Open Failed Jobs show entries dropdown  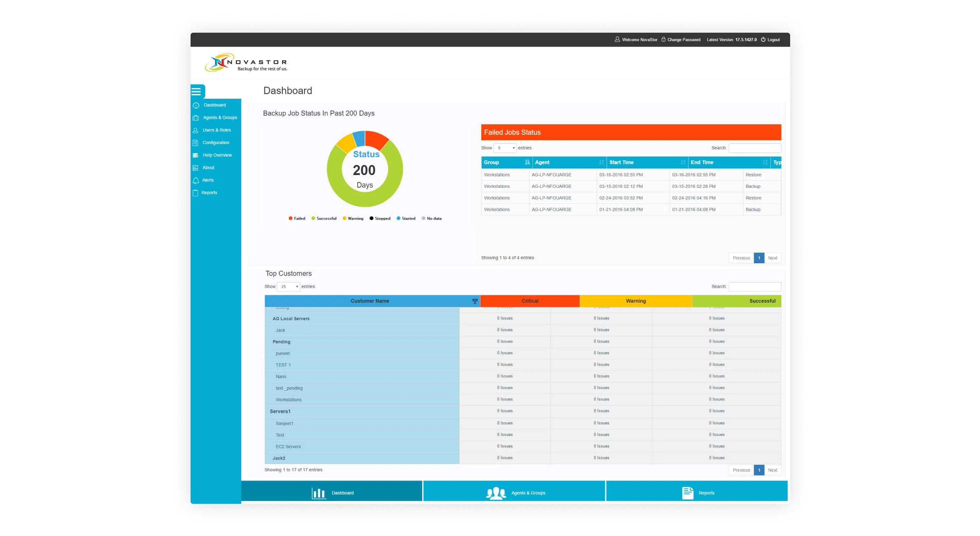click(505, 148)
